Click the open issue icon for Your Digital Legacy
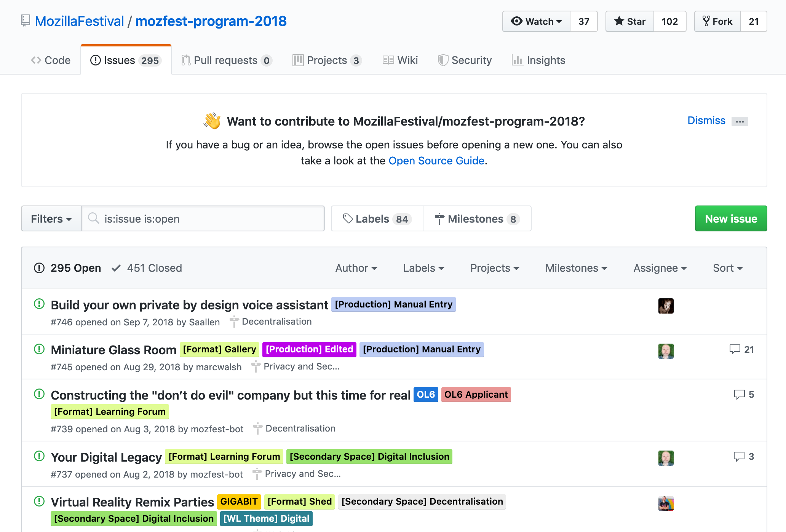 pos(39,456)
